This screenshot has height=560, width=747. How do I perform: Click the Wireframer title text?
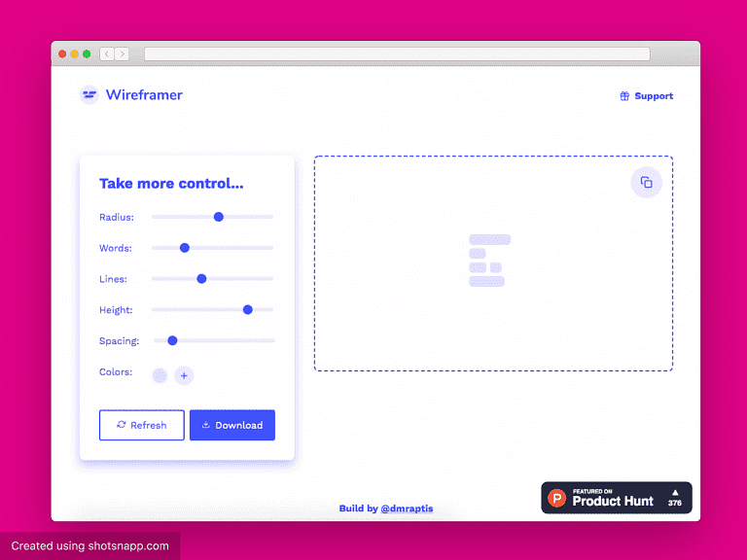144,95
